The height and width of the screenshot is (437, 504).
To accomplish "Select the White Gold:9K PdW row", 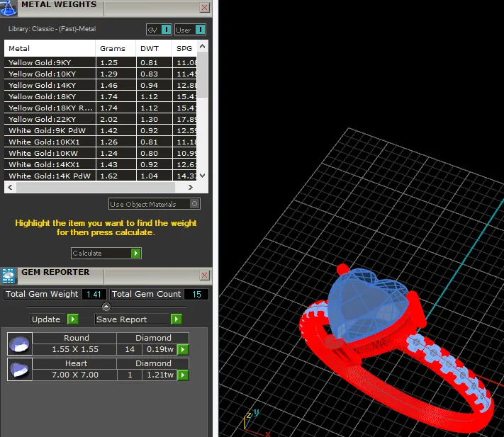I will [100, 130].
